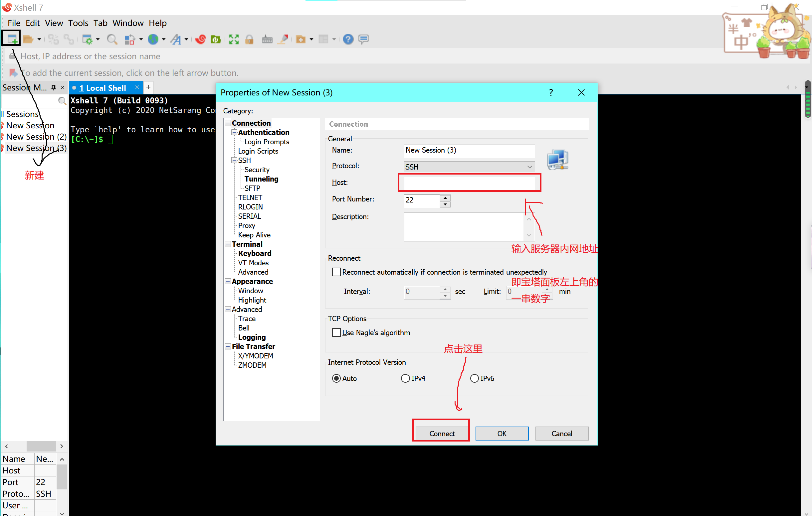This screenshot has width=812, height=516.
Task: Click the folder-plus toolbar icon
Action: (301, 40)
